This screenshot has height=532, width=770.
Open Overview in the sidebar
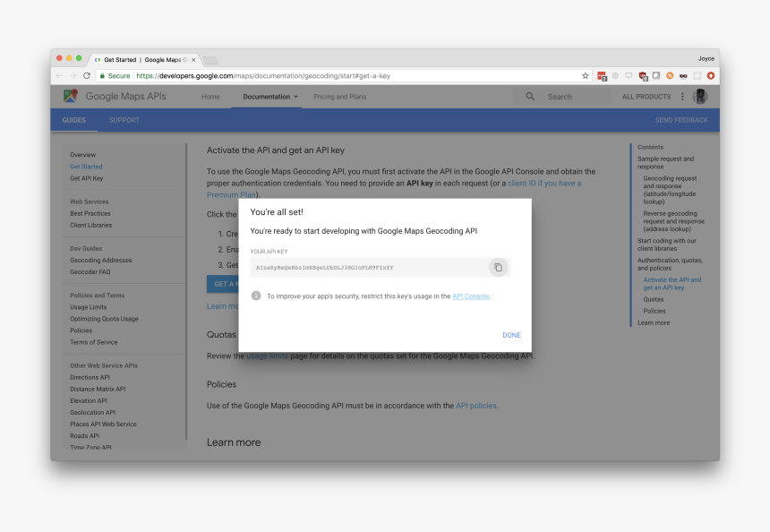(x=82, y=155)
